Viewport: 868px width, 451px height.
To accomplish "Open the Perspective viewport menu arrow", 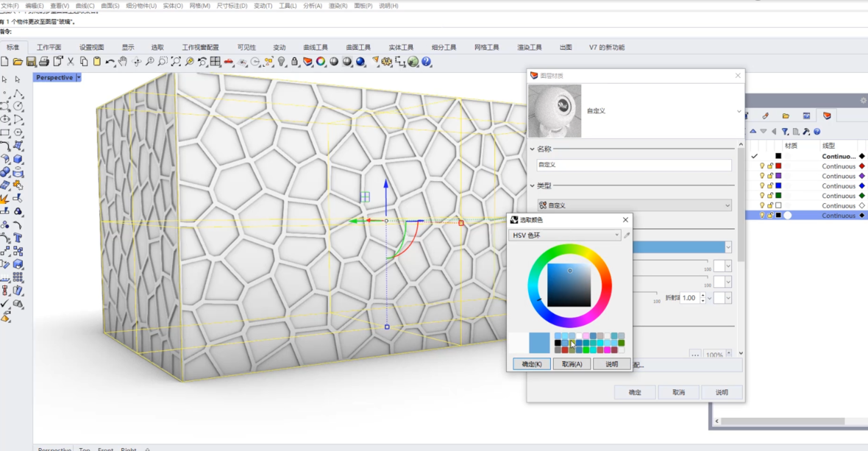I will (79, 77).
